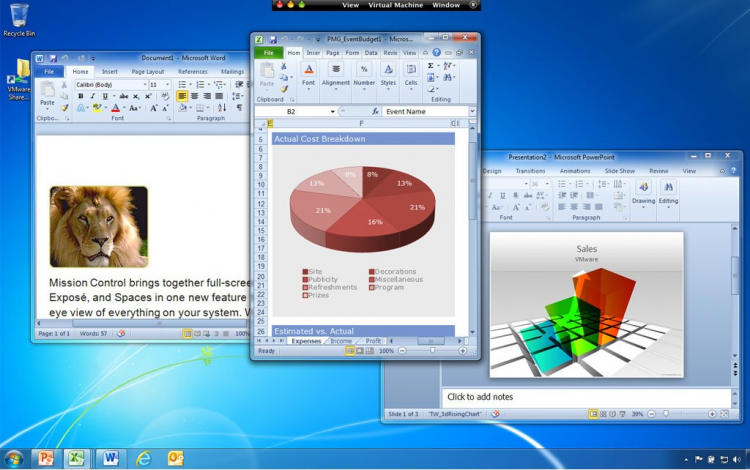
Task: Click Clear Formatting icon in Word
Action: (165, 96)
